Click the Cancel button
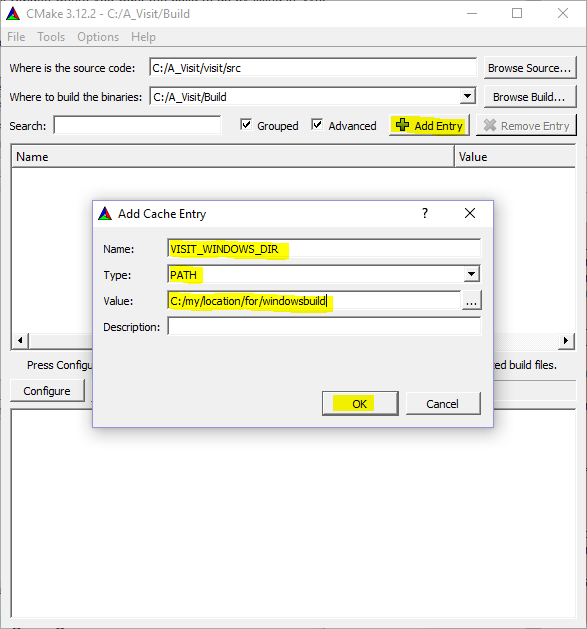 [443, 404]
